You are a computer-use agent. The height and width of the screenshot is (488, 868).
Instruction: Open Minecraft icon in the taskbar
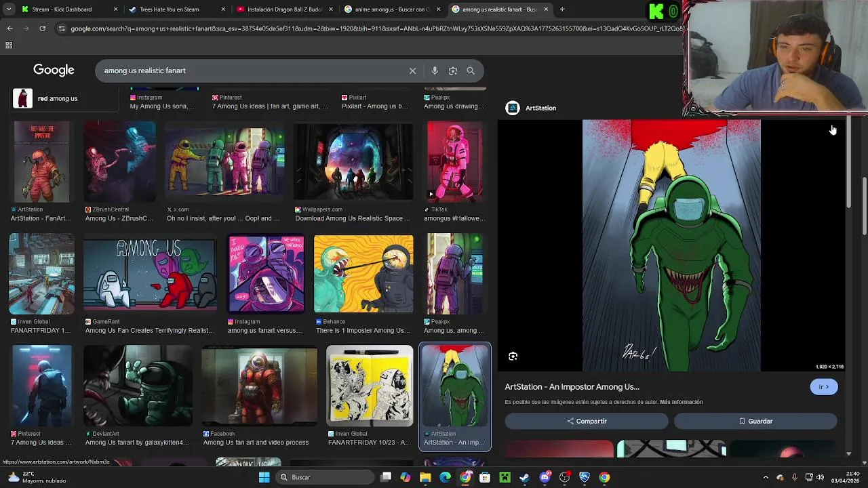pos(505,477)
